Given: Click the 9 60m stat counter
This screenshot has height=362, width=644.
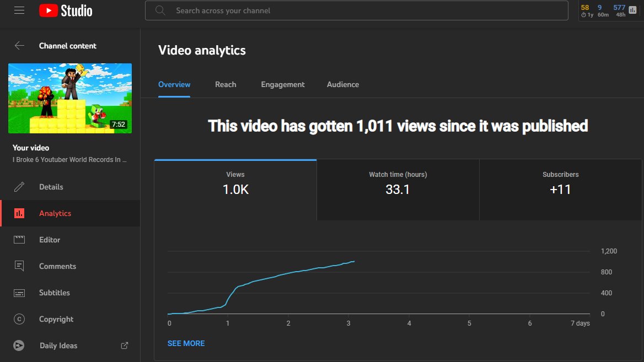Looking at the screenshot, I should [x=603, y=10].
